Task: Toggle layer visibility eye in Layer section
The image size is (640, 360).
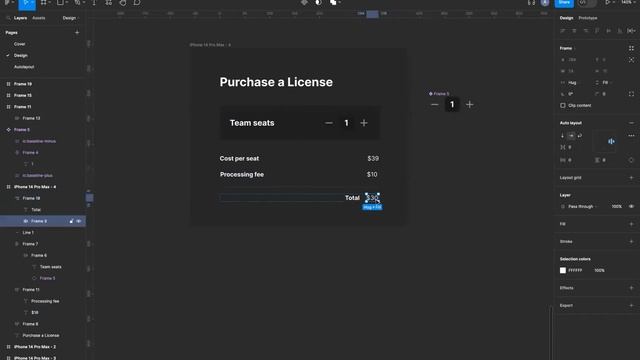Action: 631,207
